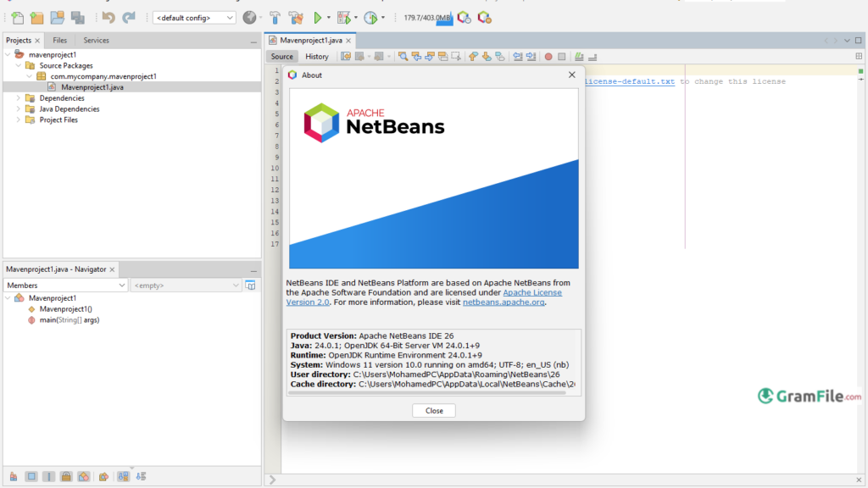
Task: Click the Pause I/O Checks icon
Action: click(484, 18)
